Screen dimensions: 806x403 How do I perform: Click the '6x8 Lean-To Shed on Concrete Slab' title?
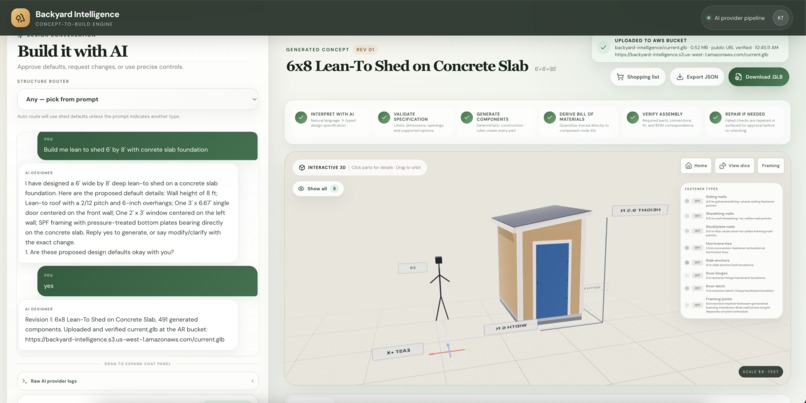pos(407,66)
